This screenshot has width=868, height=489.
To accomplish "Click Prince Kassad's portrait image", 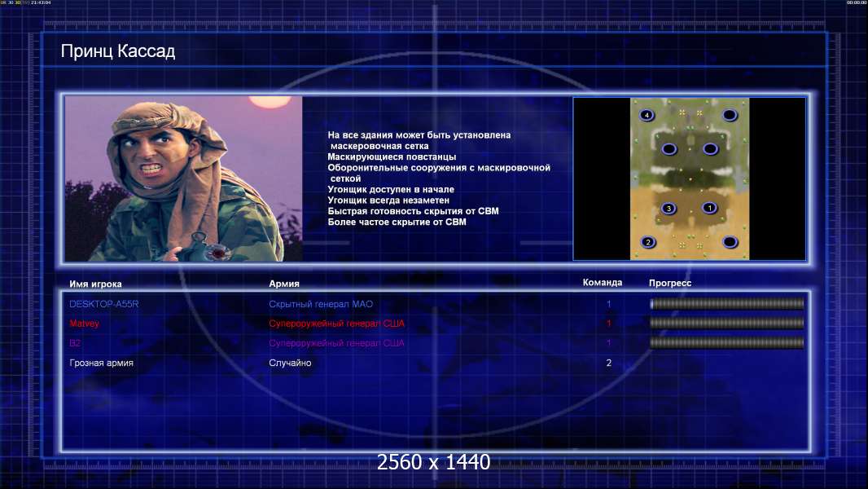I will pos(184,178).
